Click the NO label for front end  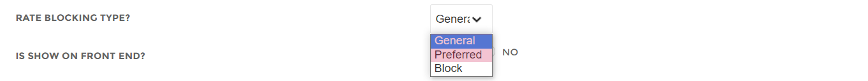(x=510, y=53)
